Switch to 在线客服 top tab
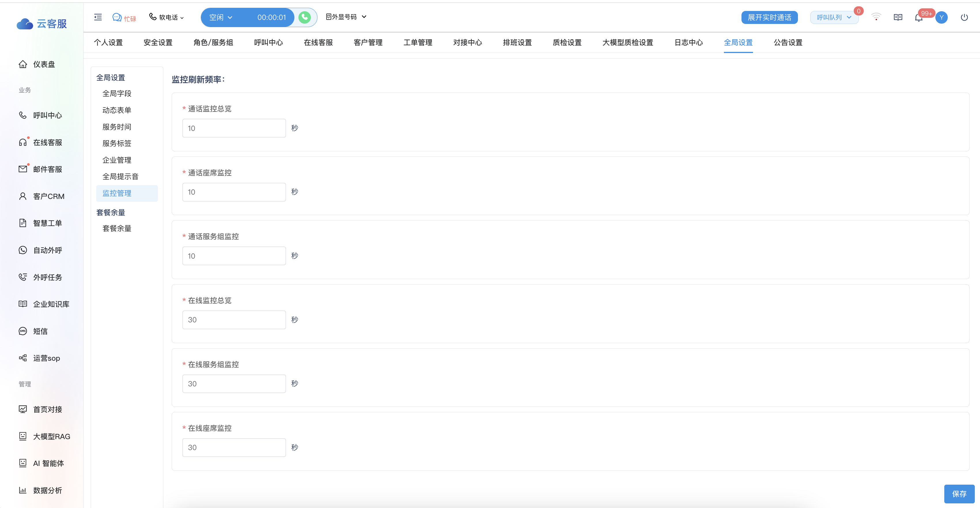The image size is (980, 508). click(x=318, y=42)
